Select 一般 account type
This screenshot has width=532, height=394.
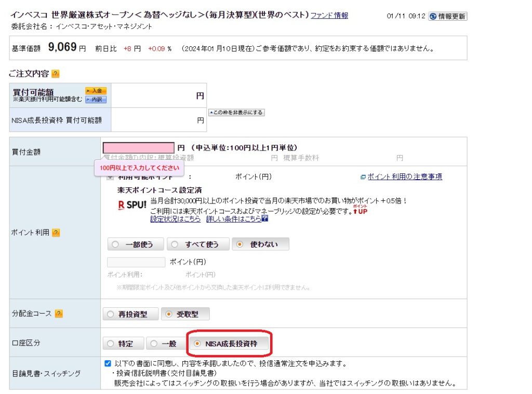tap(167, 344)
